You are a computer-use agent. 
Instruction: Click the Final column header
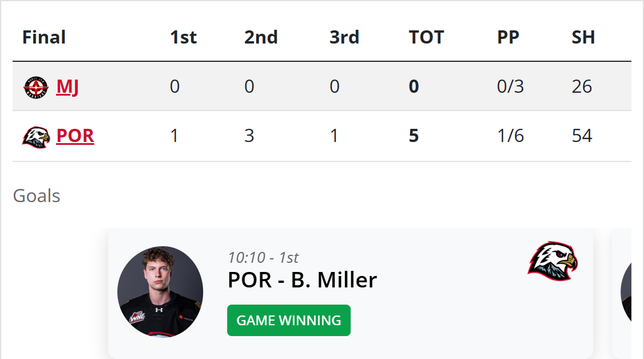click(44, 37)
